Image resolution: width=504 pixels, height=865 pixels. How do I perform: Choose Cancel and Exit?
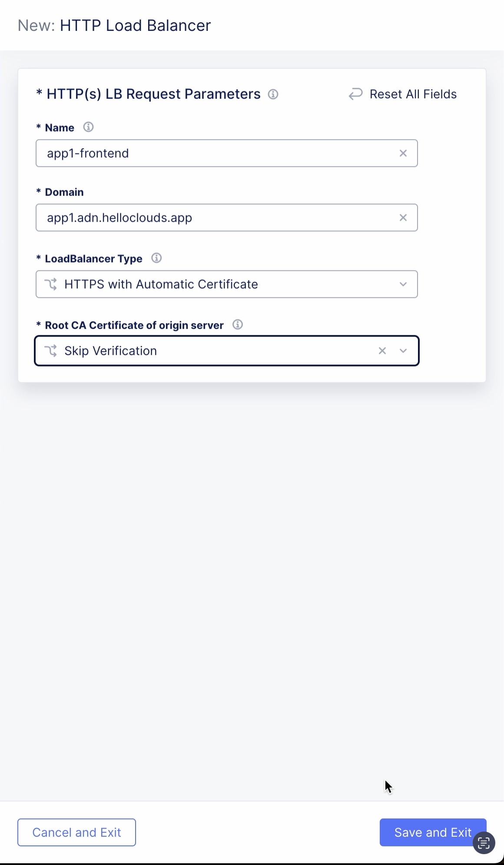tap(76, 832)
